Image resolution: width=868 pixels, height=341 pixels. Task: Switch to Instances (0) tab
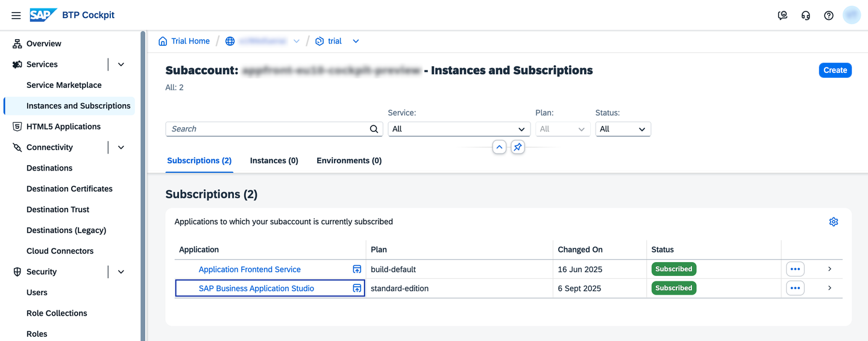[274, 161]
